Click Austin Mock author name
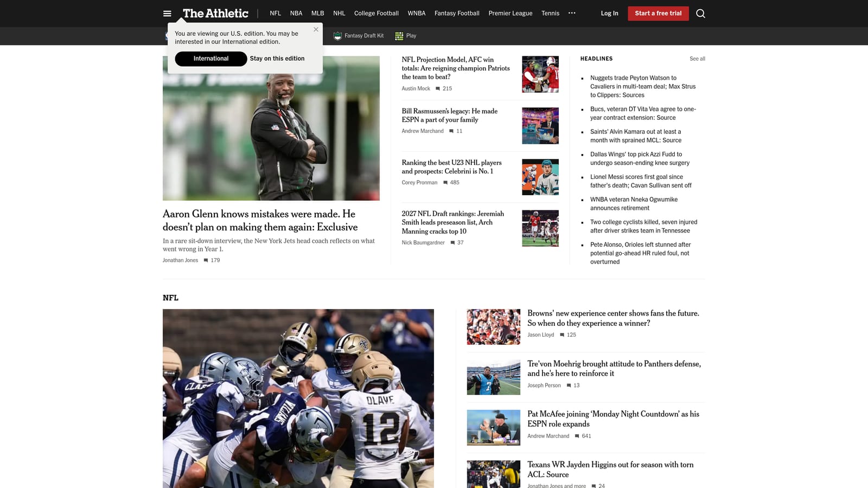868x488 pixels. [x=416, y=88]
